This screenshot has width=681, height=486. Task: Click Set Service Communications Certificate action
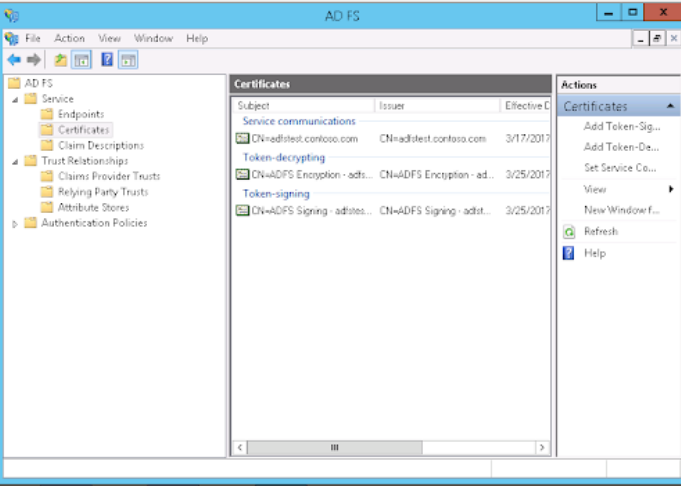[620, 168]
